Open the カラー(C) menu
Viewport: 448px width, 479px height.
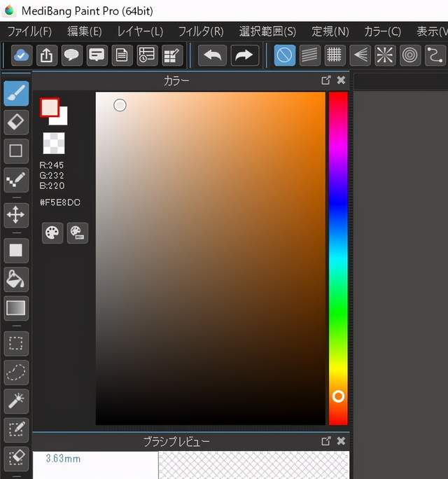point(383,32)
